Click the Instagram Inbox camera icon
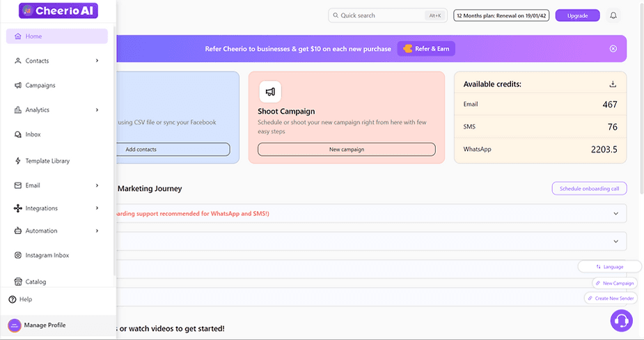The image size is (644, 340). (17, 255)
